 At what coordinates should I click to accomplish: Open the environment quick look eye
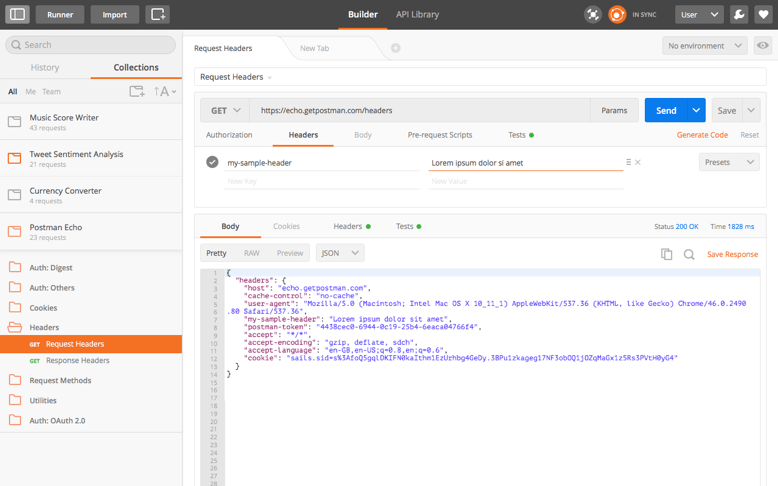(763, 46)
